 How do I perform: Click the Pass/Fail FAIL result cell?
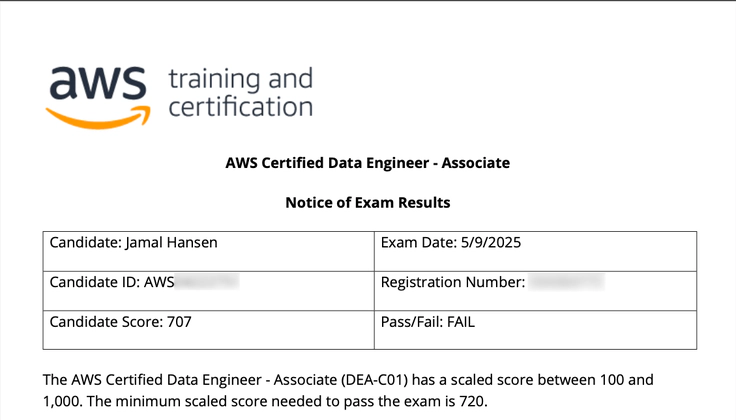(x=536, y=330)
